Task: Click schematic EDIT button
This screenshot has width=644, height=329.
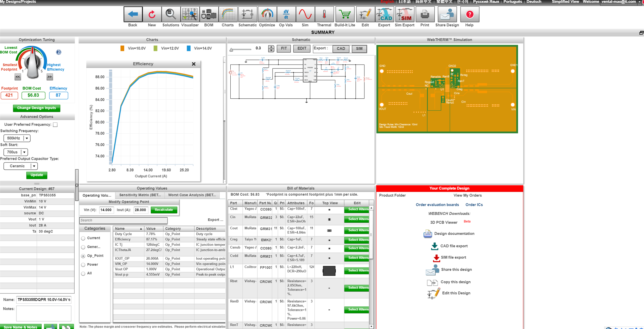Action: (x=302, y=49)
